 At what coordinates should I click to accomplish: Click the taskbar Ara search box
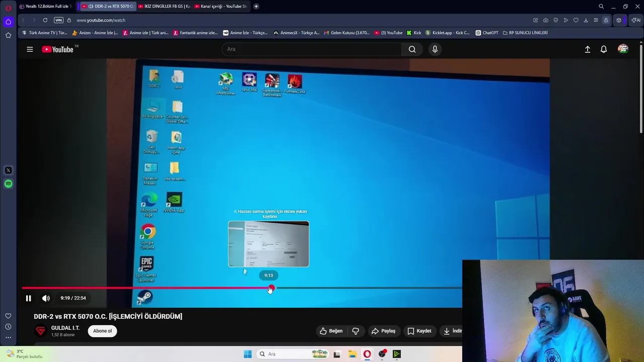coord(293,354)
